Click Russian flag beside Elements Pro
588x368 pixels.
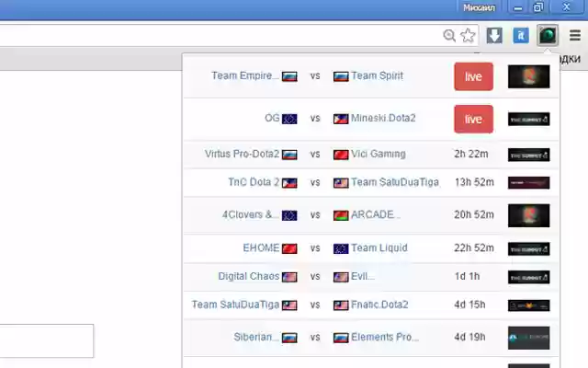[341, 338]
